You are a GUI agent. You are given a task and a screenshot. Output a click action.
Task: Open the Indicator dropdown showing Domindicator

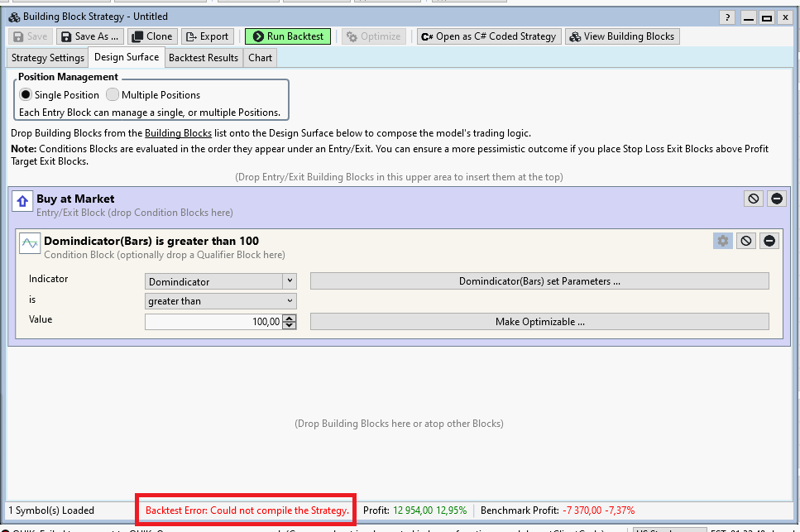[220, 280]
